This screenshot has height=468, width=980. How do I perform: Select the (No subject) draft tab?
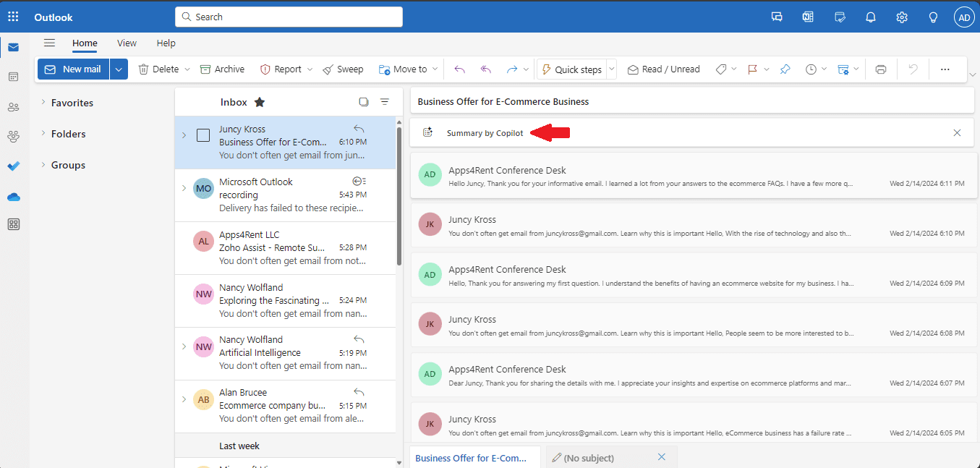click(x=589, y=458)
